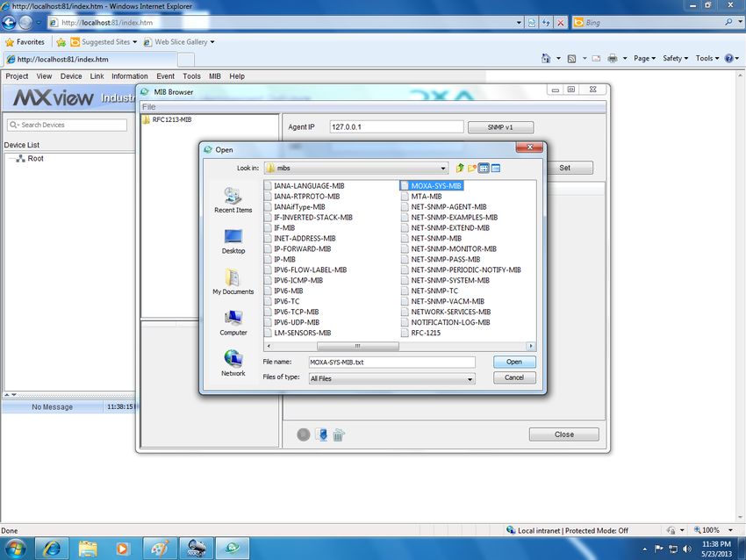Click the volume speaker icon in tray

[x=687, y=549]
